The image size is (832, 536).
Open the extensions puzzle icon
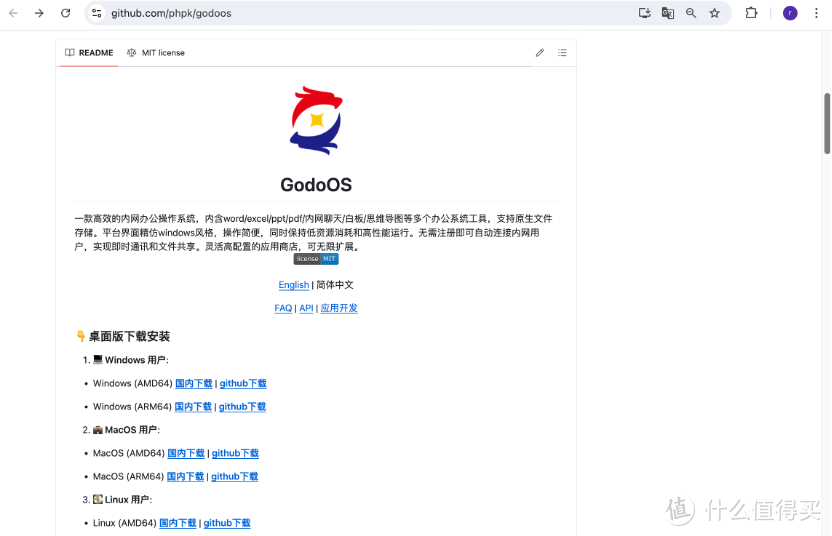tap(751, 13)
